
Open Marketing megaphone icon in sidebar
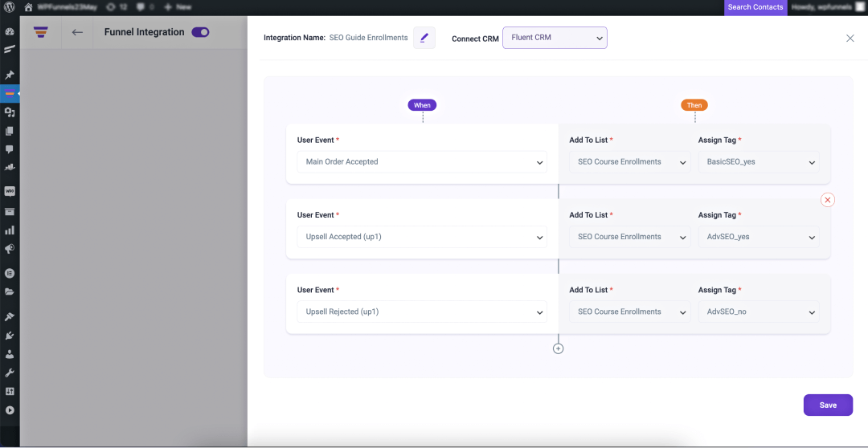(10, 249)
